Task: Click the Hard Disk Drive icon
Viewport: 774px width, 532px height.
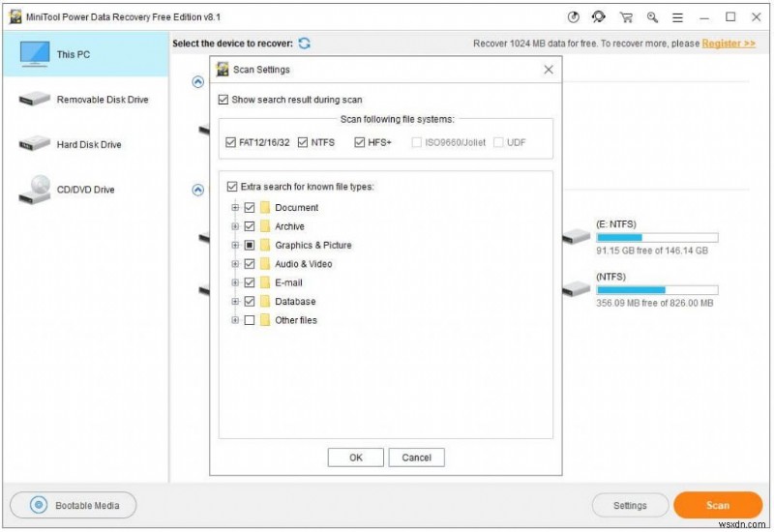Action: click(34, 143)
